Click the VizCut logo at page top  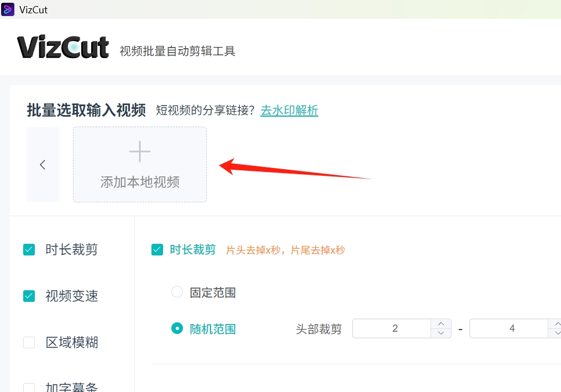click(x=62, y=47)
